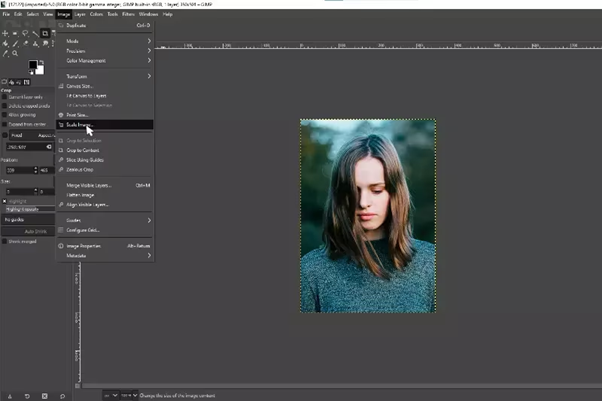The image size is (602, 401).
Task: Expand the Transform submenu
Action: point(105,76)
